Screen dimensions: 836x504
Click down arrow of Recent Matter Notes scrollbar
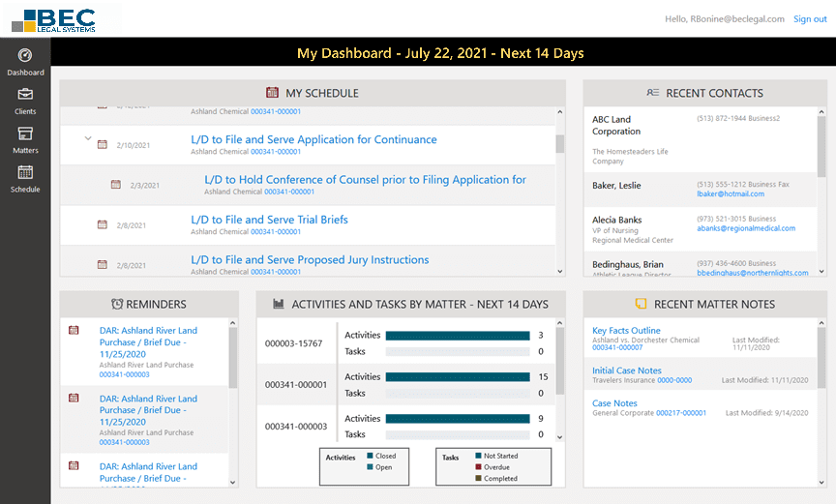tap(821, 482)
